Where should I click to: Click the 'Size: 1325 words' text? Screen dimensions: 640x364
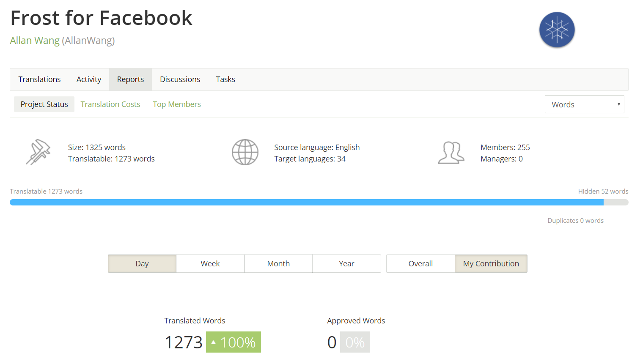[97, 148]
